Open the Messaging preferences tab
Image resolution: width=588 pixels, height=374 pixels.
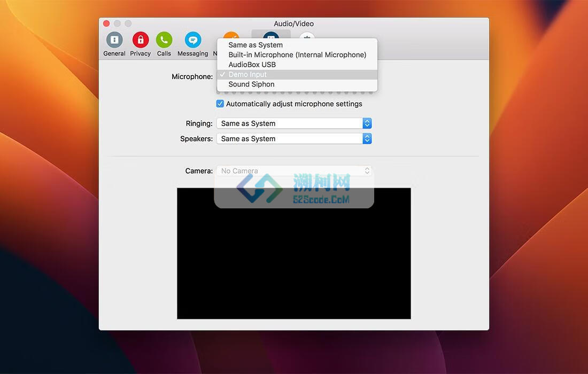click(193, 44)
